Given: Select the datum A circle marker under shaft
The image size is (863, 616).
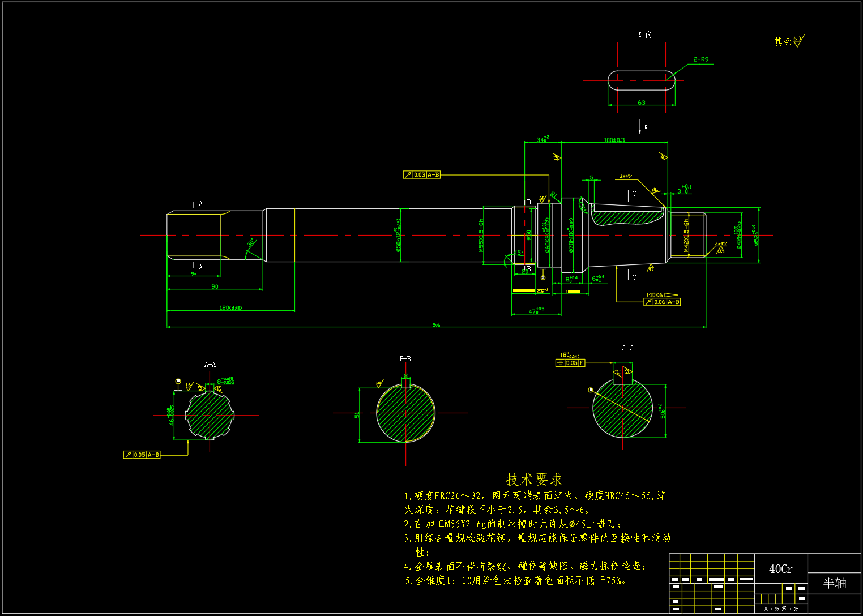Looking at the screenshot, I should [x=543, y=277].
